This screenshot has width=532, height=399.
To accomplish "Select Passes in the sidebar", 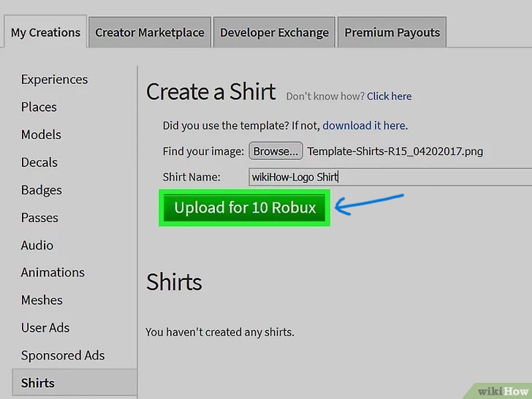I will pos(39,218).
